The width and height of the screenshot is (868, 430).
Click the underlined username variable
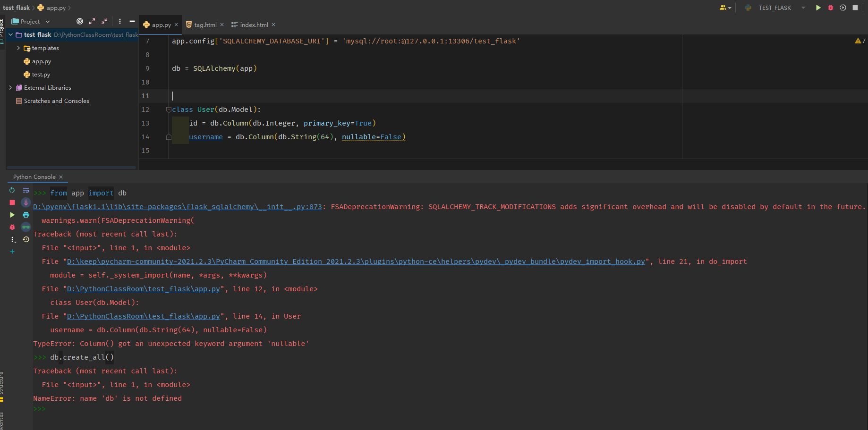click(x=206, y=137)
